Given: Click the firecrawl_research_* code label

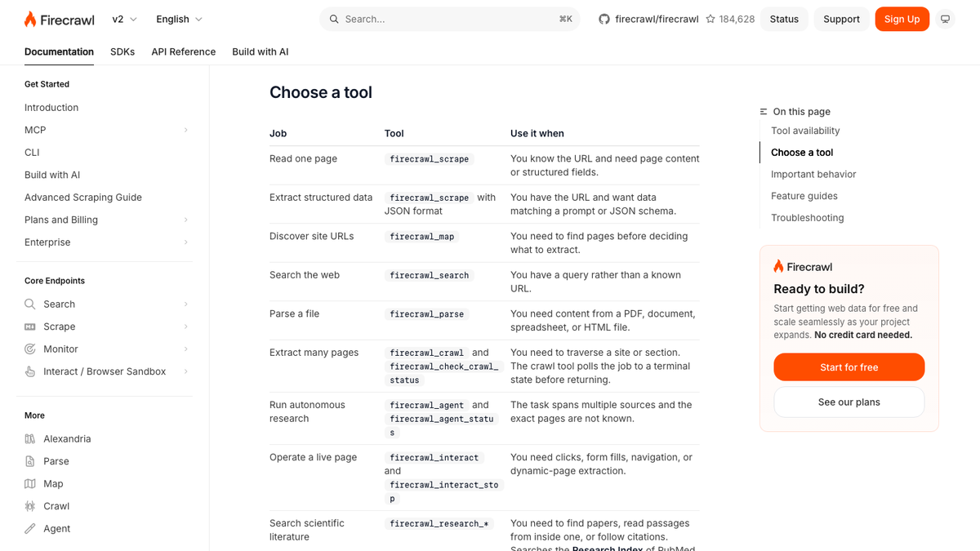Looking at the screenshot, I should click(439, 523).
